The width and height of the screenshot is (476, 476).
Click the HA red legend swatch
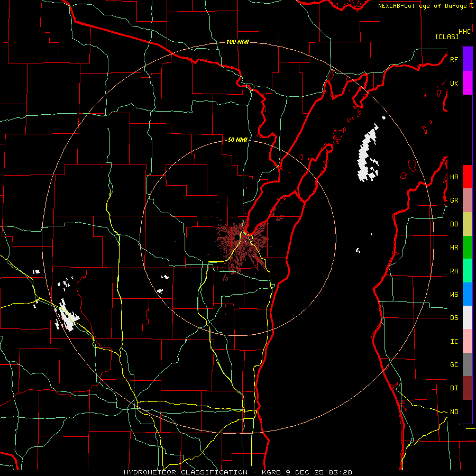(467, 177)
